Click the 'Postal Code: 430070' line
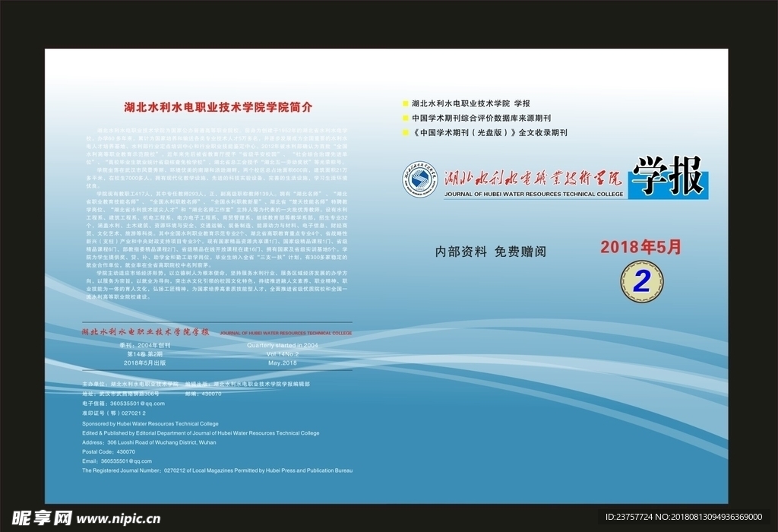 click(x=109, y=452)
